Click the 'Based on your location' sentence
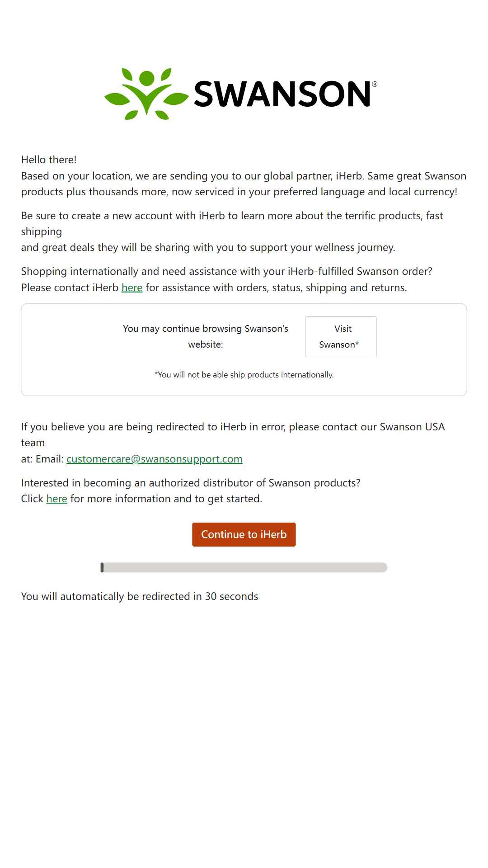 (244, 184)
